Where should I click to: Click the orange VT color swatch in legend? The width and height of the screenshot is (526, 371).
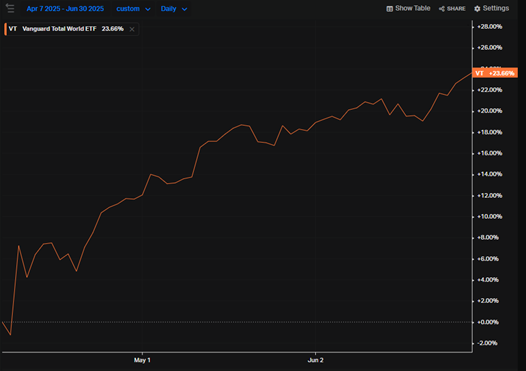coord(5,29)
